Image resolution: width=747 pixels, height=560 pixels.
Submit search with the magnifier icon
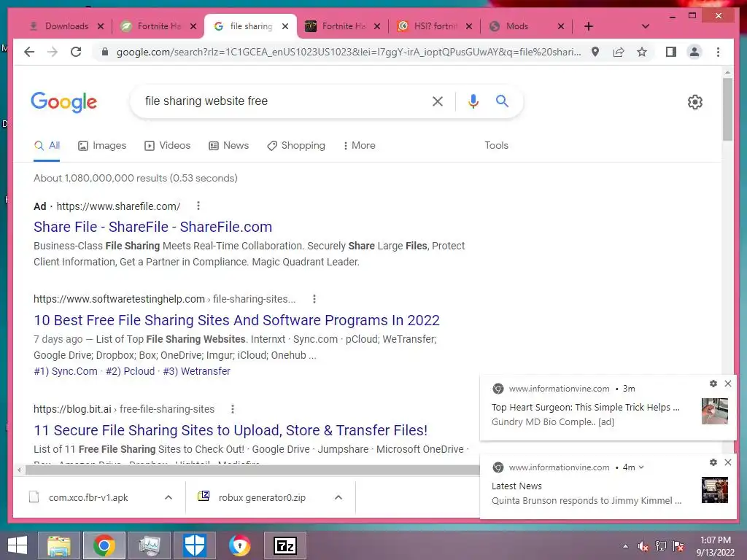click(502, 101)
